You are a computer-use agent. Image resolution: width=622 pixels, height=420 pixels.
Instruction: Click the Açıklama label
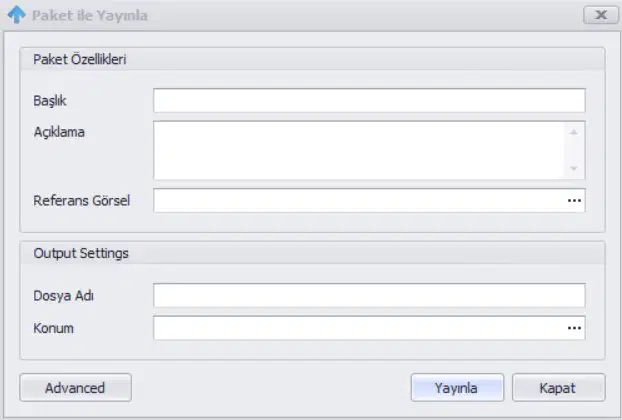pos(59,132)
